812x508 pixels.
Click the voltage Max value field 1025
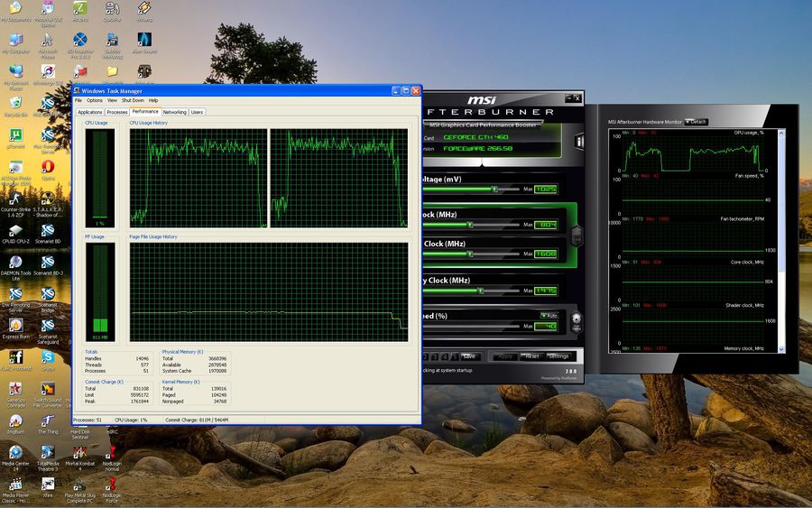[546, 189]
